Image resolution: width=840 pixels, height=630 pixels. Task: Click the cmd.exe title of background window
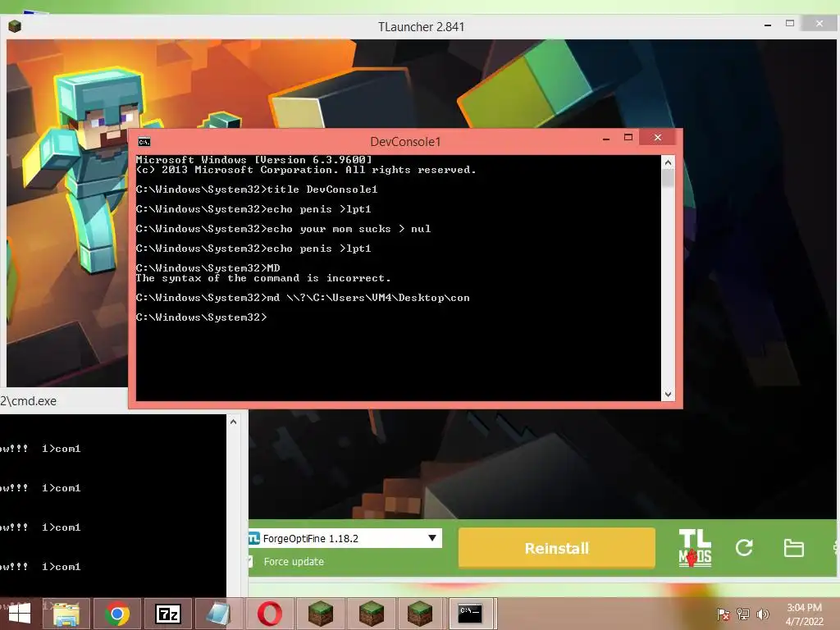pos(29,400)
